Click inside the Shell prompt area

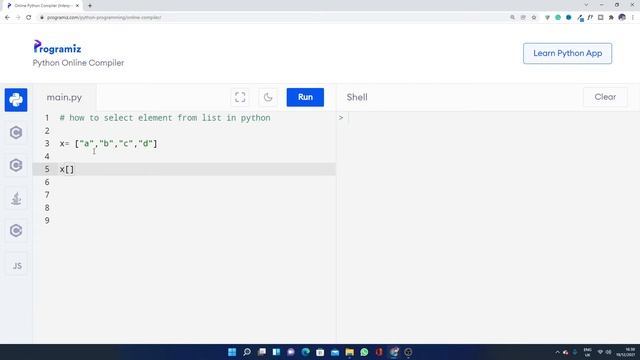click(488, 118)
